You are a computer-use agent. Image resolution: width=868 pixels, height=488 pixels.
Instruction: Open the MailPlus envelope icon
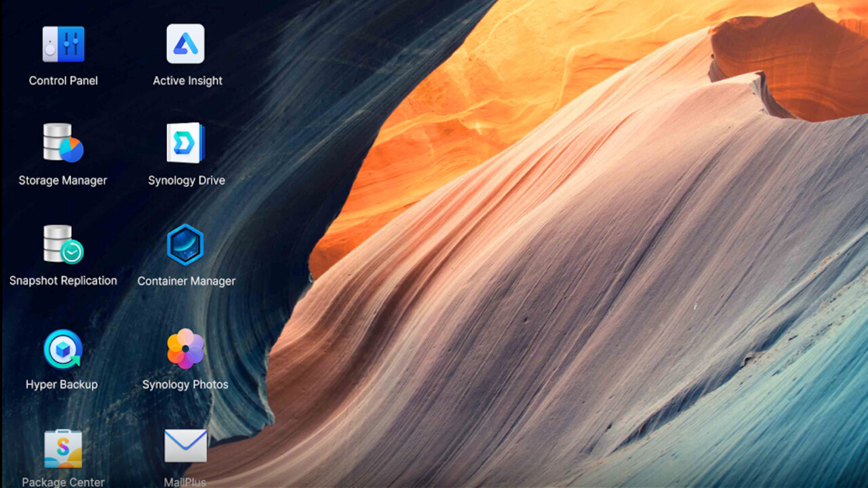[186, 446]
